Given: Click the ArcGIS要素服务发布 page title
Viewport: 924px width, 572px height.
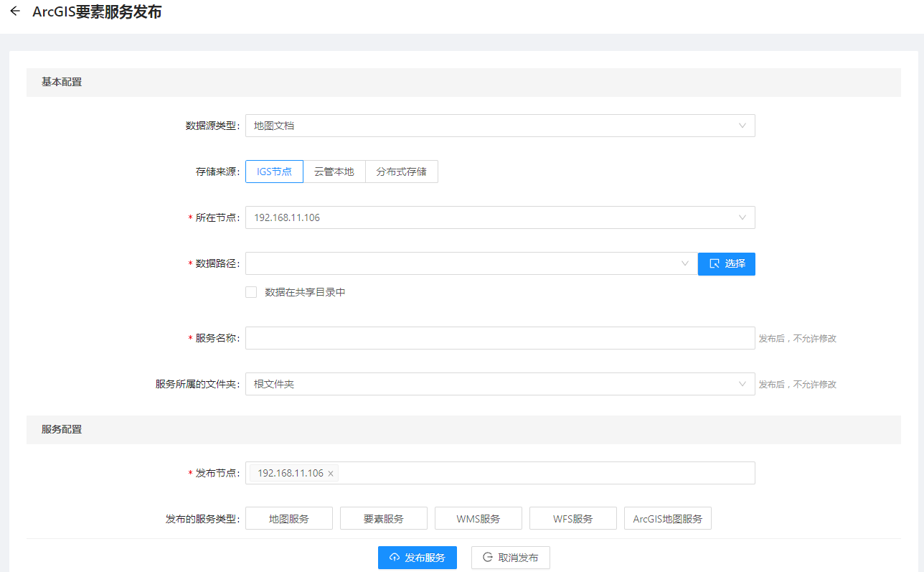Looking at the screenshot, I should [x=97, y=12].
